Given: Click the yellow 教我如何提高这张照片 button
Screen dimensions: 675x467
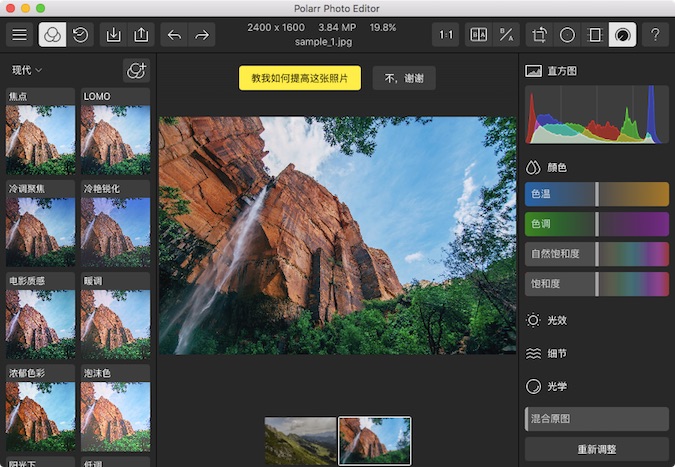Looking at the screenshot, I should point(300,78).
